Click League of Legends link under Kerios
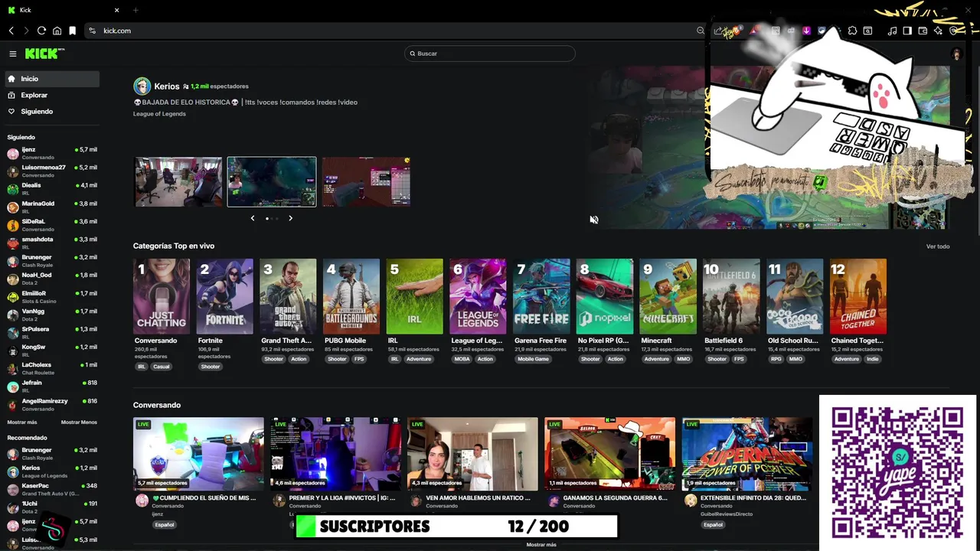Viewport: 980px width, 551px height. (159, 114)
